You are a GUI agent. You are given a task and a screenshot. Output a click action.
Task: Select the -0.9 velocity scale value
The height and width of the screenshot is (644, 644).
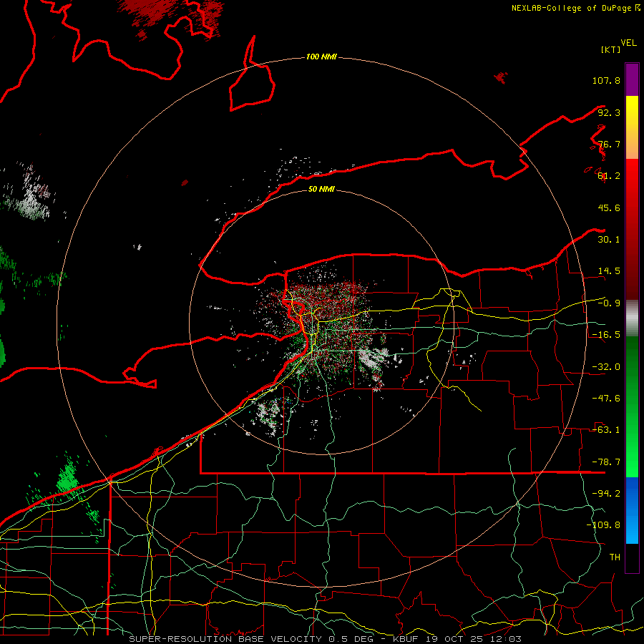(x=609, y=303)
